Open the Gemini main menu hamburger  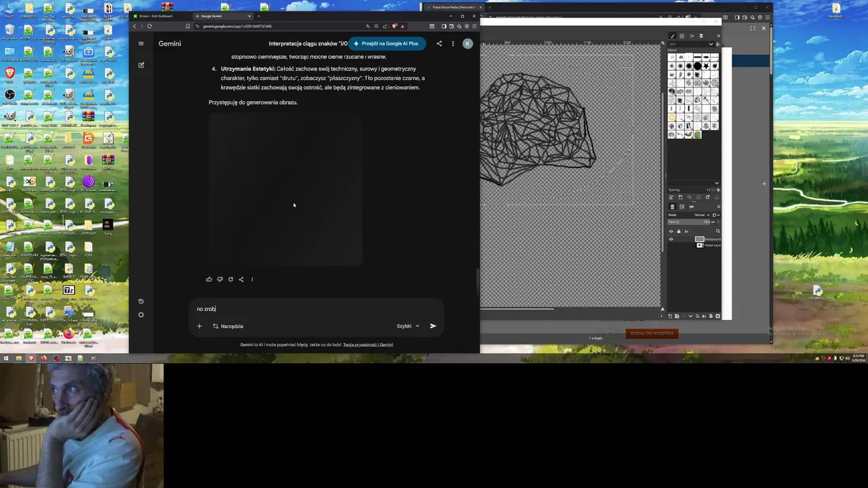tap(141, 43)
